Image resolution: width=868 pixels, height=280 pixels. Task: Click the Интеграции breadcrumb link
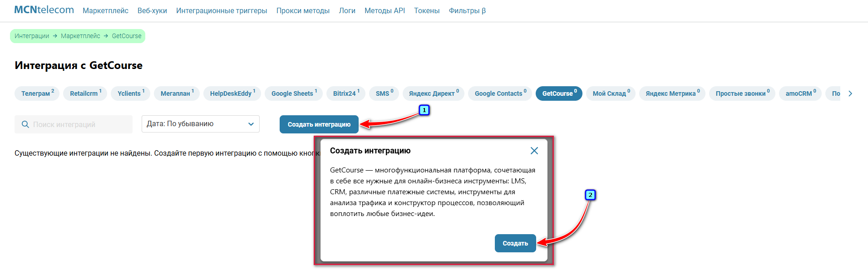coord(32,36)
